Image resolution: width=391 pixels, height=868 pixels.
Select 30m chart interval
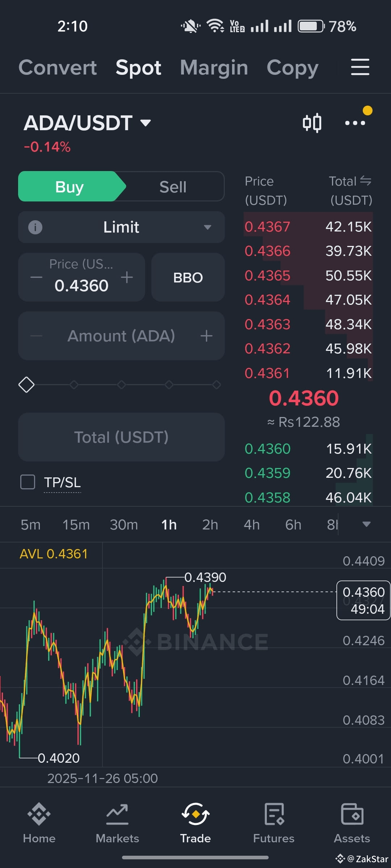coord(124,524)
